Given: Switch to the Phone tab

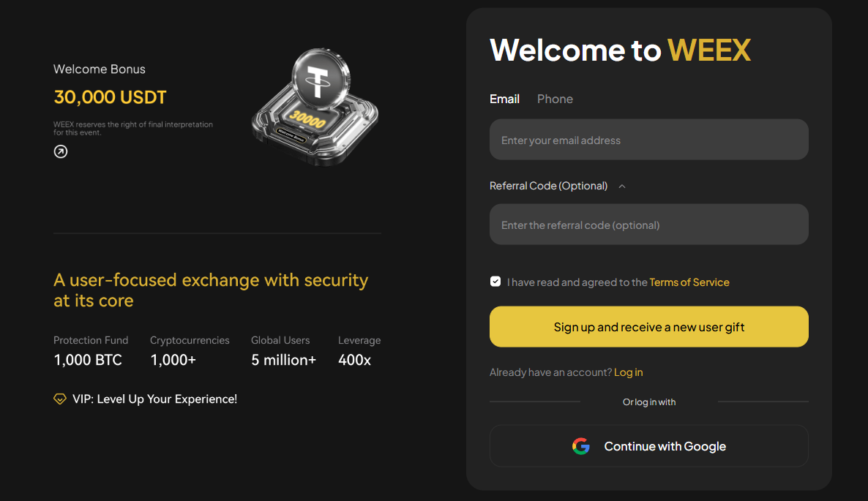Looking at the screenshot, I should pyautogui.click(x=555, y=99).
